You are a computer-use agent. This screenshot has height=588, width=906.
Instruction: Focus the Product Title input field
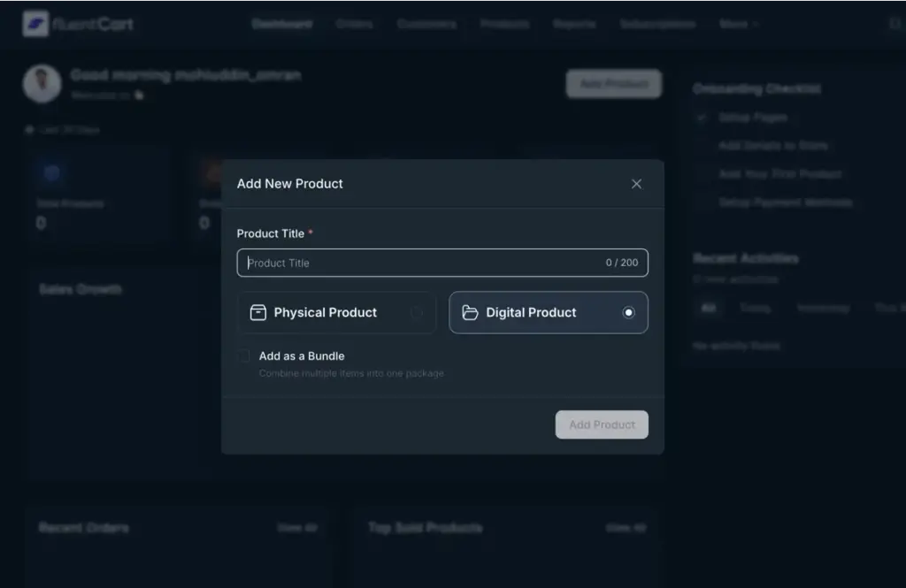pos(425,263)
